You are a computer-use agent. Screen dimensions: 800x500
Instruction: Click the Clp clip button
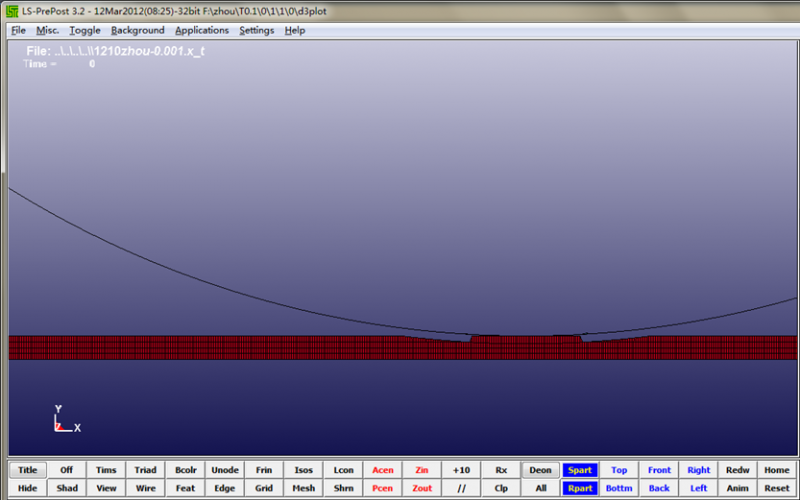(x=501, y=488)
